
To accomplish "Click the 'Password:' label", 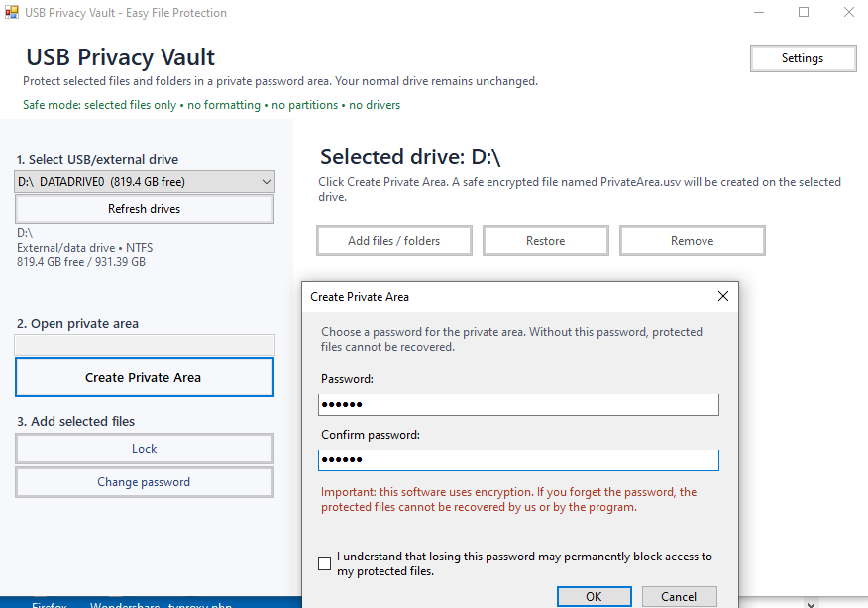I will click(x=347, y=379).
